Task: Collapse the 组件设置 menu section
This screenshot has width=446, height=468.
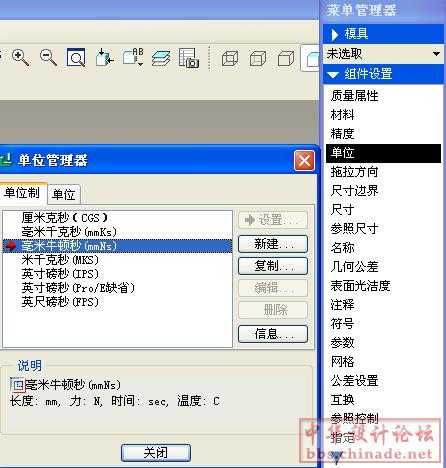Action: coord(333,75)
